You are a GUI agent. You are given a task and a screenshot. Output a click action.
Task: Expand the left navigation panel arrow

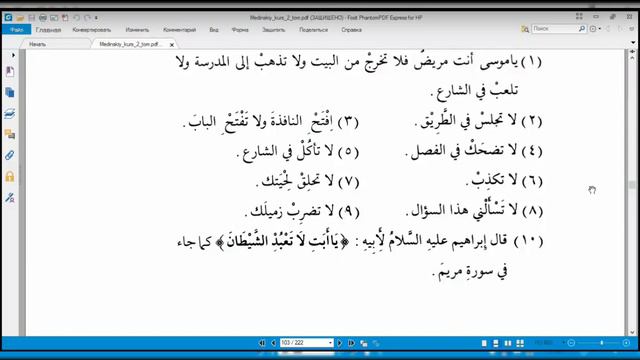click(x=13, y=55)
